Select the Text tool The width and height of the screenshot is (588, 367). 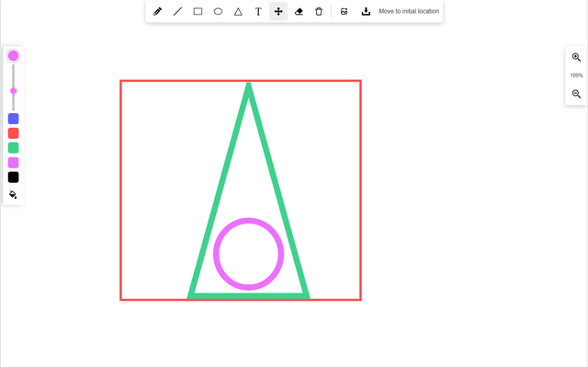(258, 12)
